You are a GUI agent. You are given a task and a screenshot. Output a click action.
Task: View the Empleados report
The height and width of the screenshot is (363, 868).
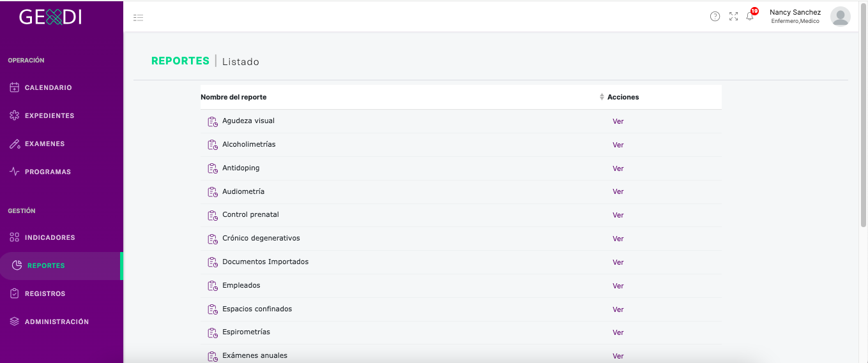[618, 286]
